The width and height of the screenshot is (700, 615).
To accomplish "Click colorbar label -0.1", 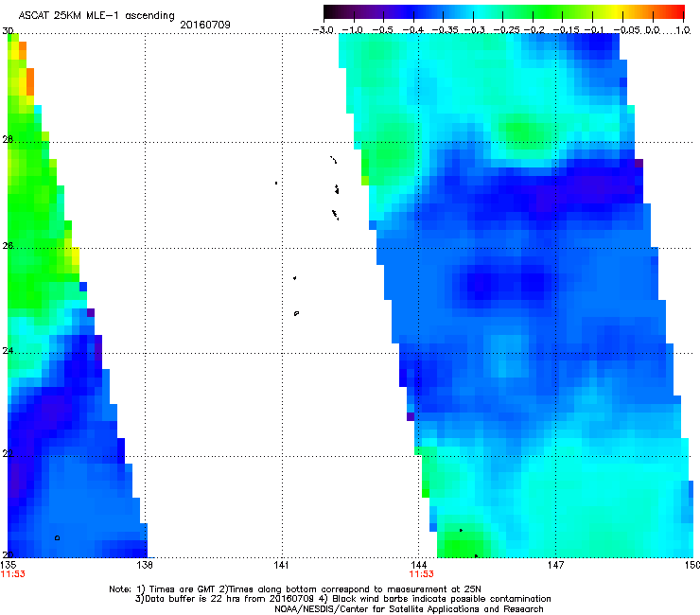I will [x=594, y=30].
